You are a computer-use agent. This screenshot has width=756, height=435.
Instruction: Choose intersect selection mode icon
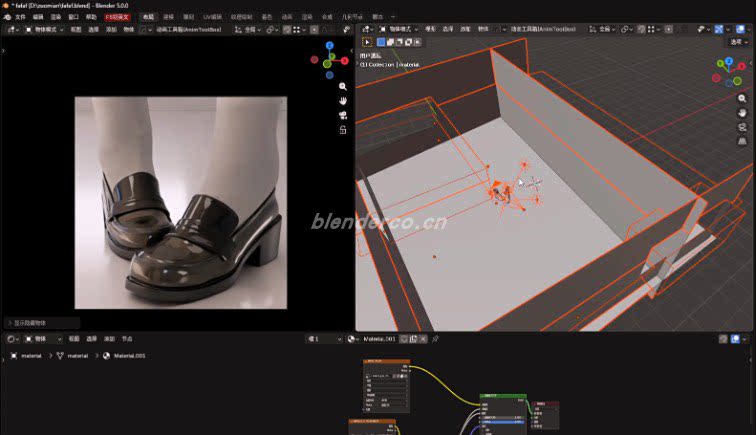[x=418, y=42]
